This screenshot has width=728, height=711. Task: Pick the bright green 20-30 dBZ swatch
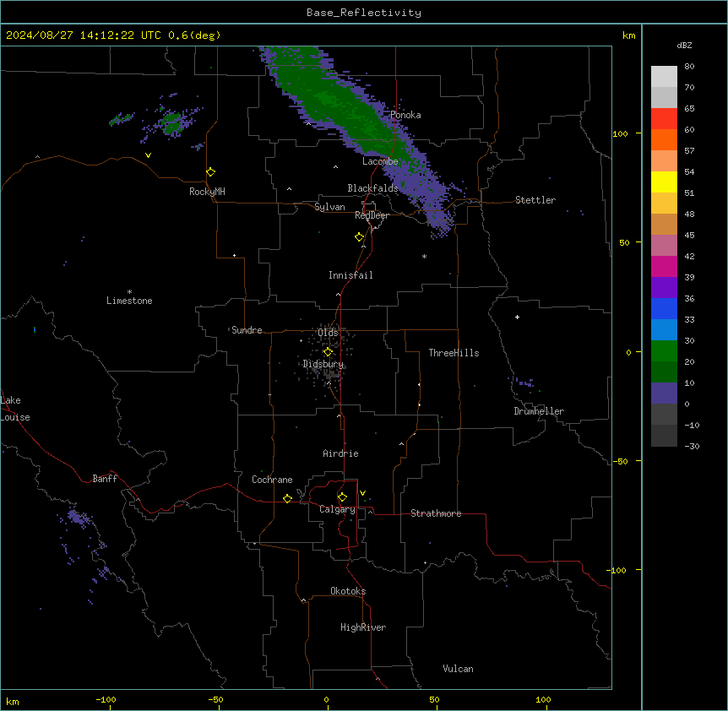pyautogui.click(x=664, y=351)
